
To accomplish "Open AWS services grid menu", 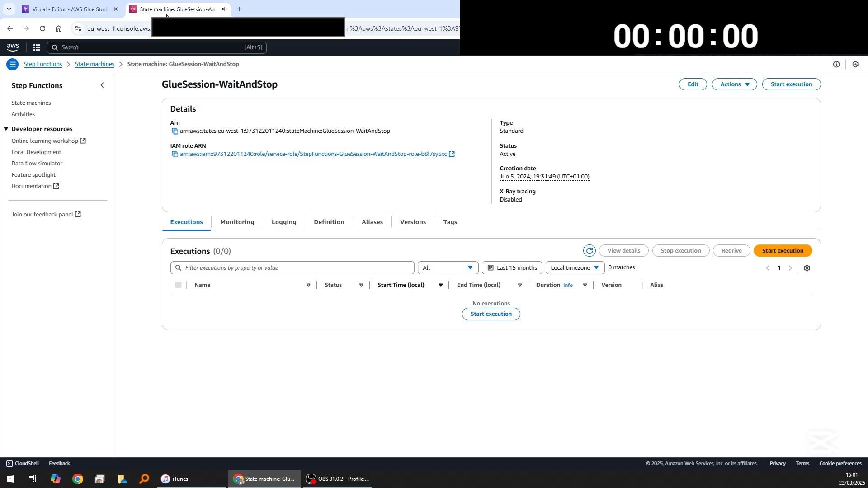I will click(x=37, y=47).
